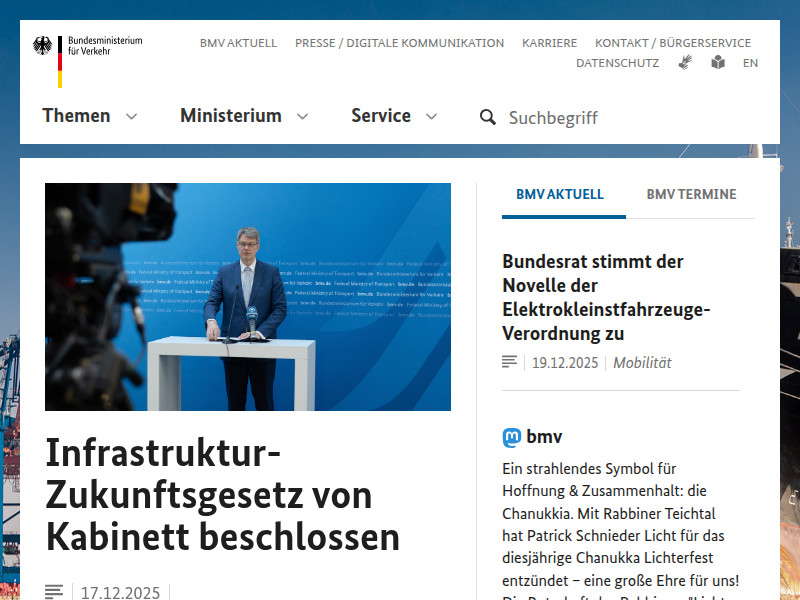
Task: Open the Datenschutz link
Action: coord(617,63)
